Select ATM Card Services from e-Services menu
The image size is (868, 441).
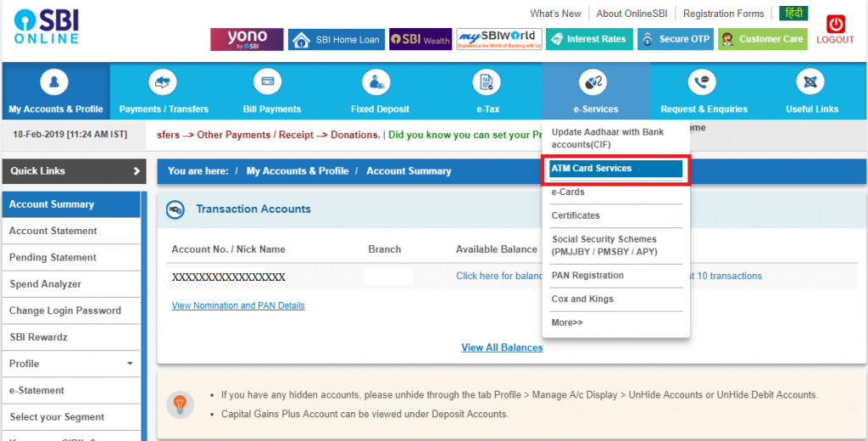click(615, 169)
